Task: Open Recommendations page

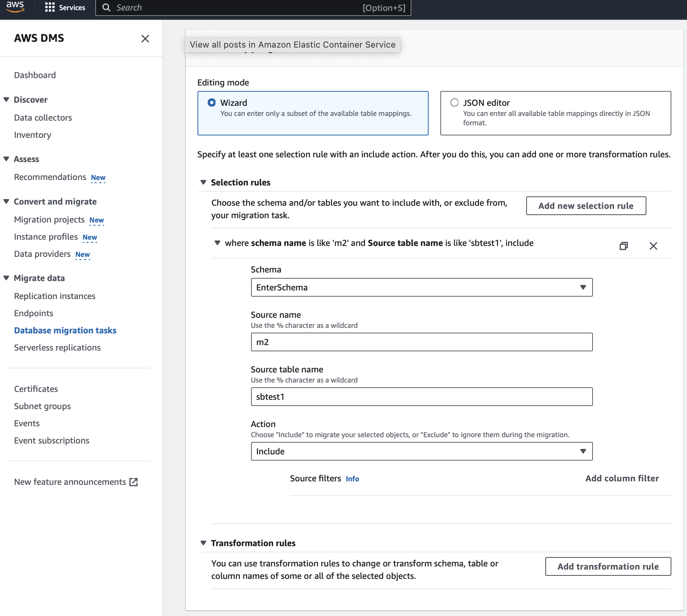Action: coord(50,177)
